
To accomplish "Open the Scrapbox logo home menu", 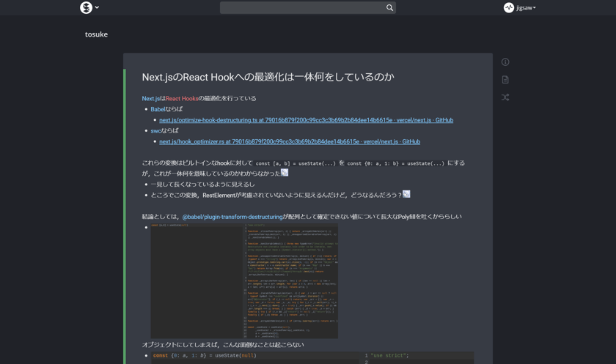I will click(x=86, y=7).
